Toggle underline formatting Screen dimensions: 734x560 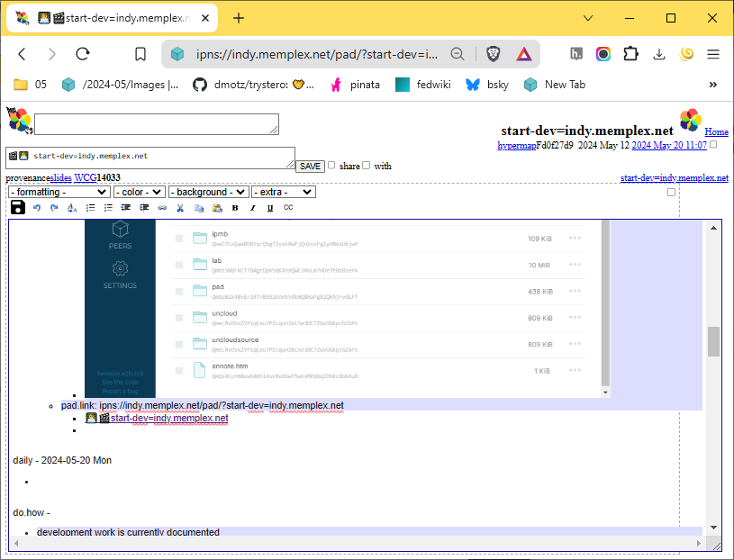coord(270,208)
